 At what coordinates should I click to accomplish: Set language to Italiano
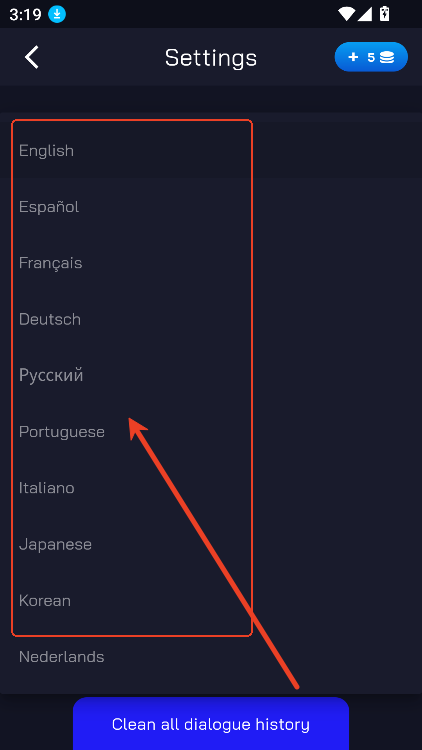coord(46,488)
